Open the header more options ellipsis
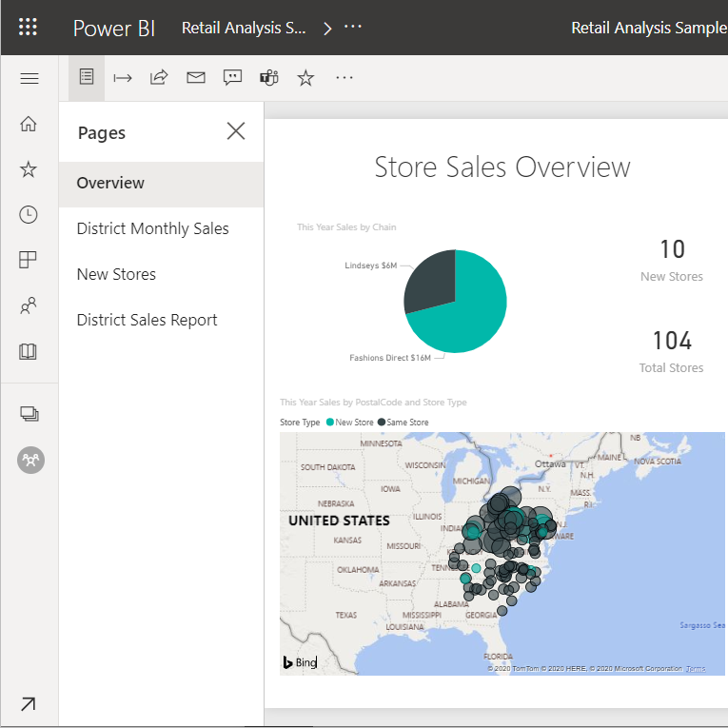 (x=353, y=27)
